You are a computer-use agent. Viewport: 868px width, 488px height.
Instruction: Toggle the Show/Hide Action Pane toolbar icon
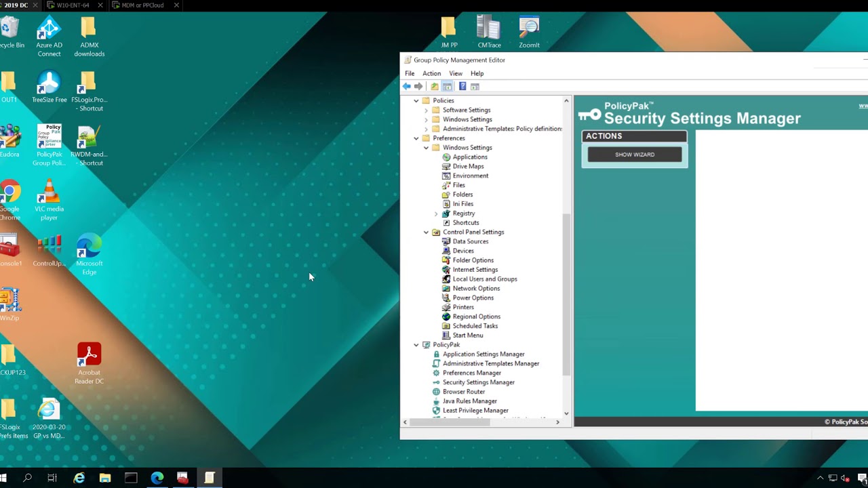(x=475, y=87)
